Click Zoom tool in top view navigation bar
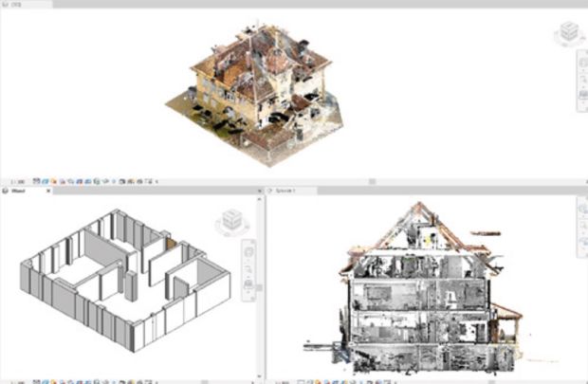Viewport: 588px width, 384px height. coord(583,79)
